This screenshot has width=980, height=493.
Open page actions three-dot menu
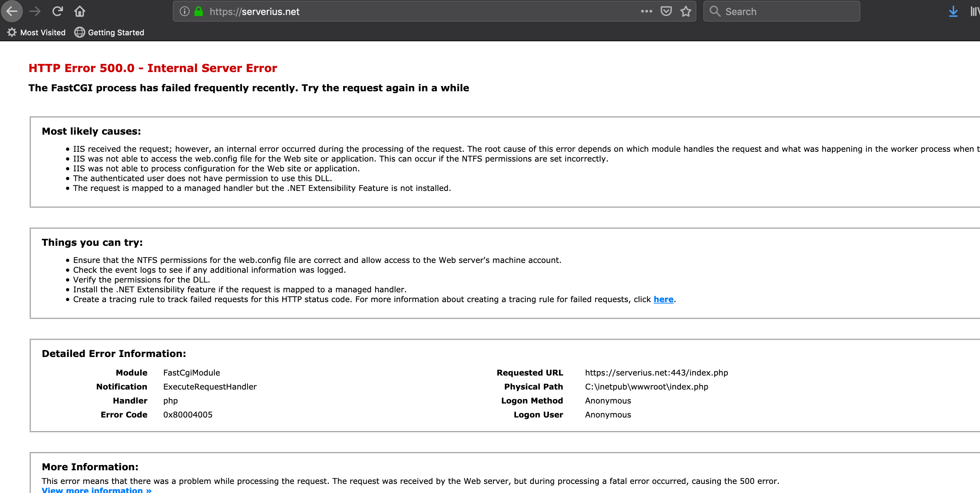point(646,12)
